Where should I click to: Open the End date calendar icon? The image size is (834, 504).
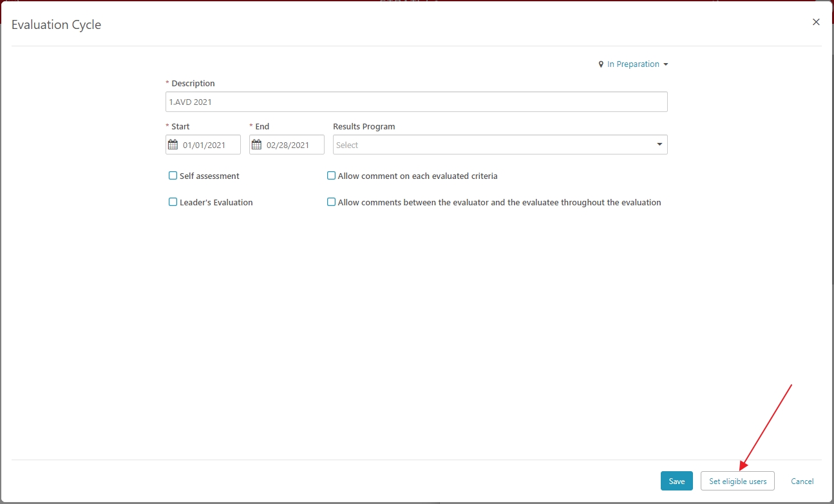[256, 145]
